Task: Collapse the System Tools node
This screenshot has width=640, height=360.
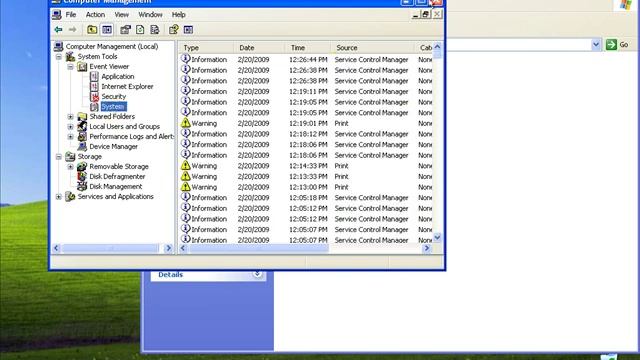Action: tap(59, 57)
